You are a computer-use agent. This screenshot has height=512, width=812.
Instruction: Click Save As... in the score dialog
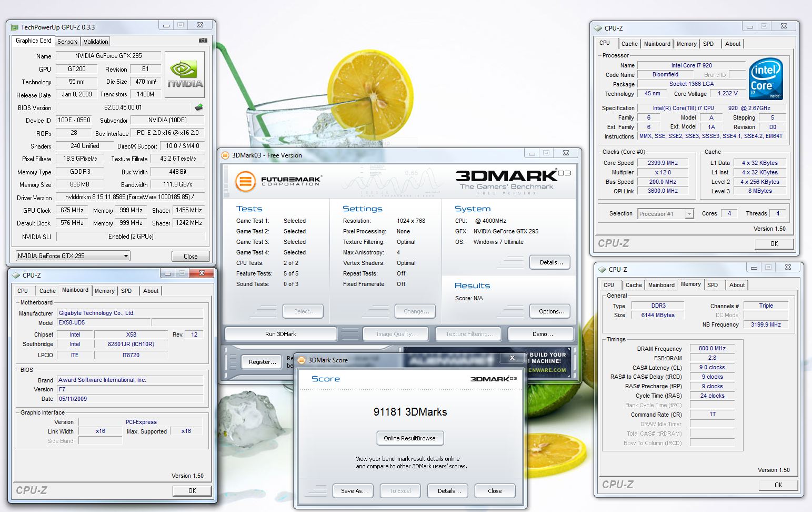[x=354, y=491]
